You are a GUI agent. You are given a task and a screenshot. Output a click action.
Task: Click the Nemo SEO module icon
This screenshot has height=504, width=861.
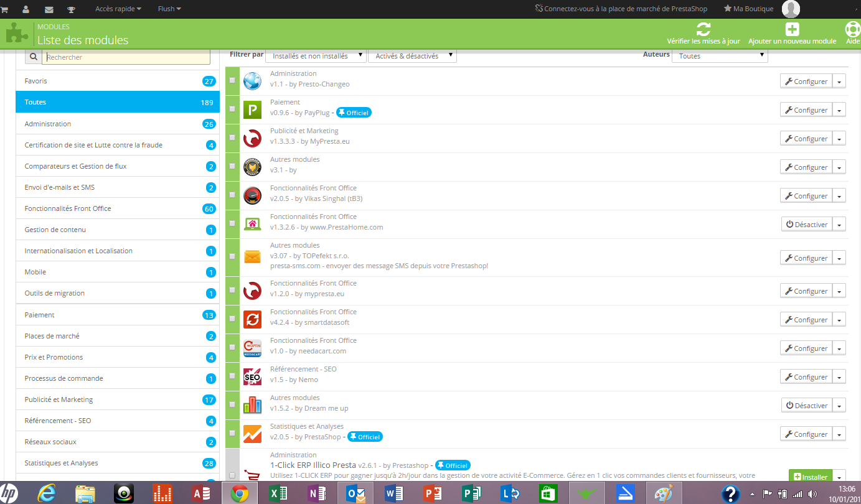tap(252, 376)
